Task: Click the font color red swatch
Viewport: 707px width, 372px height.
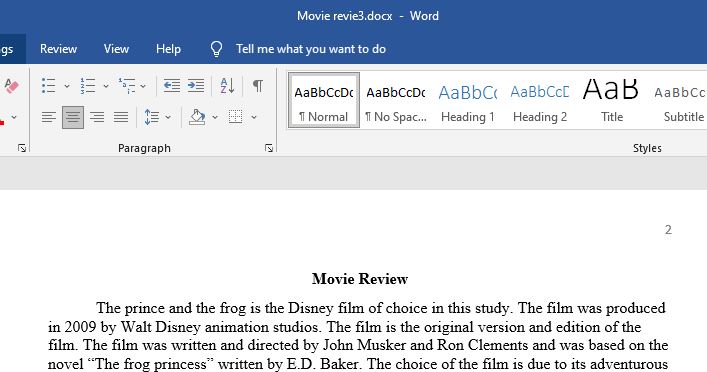Action: pyautogui.click(x=2, y=122)
